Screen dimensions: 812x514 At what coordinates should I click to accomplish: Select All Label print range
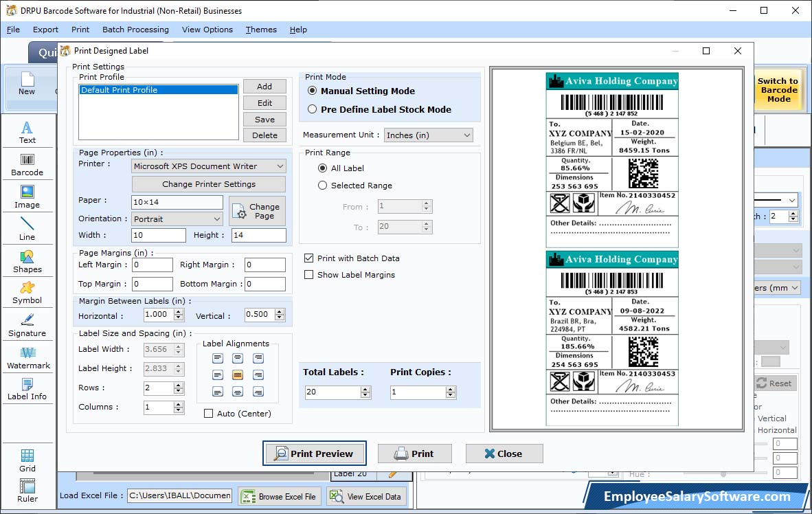(323, 168)
